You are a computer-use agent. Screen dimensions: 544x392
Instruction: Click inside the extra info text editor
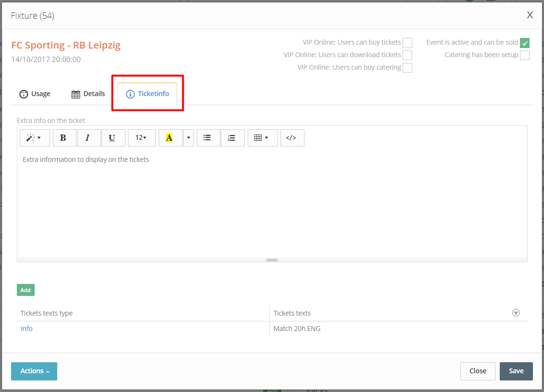pos(272,204)
